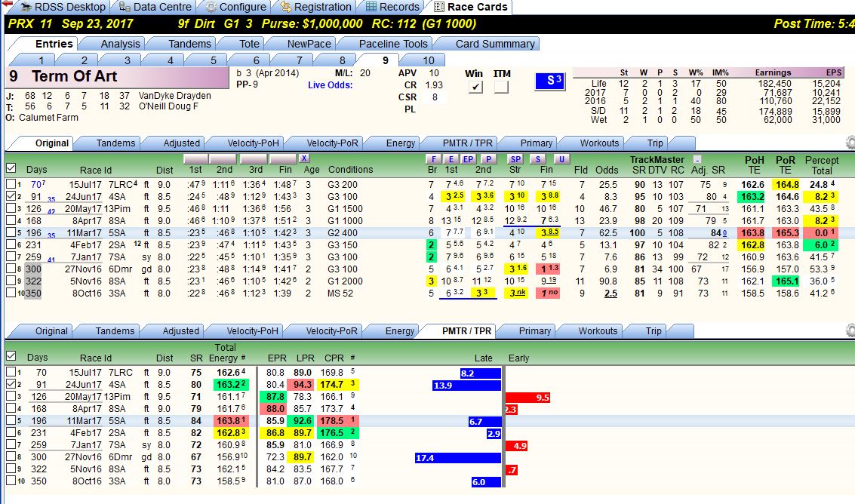Uncheck lower paceline 2 for 24Jun17 4SA
The image size is (855, 504).
11,384
